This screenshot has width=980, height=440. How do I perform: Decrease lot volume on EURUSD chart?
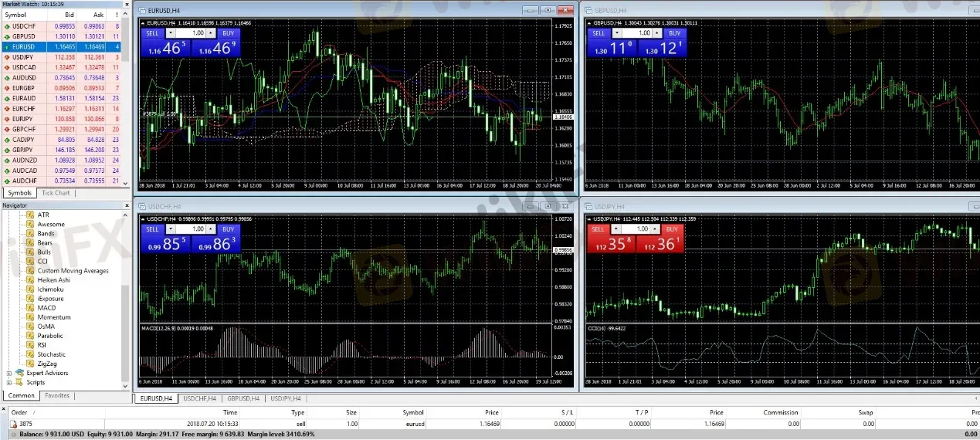pyautogui.click(x=172, y=34)
